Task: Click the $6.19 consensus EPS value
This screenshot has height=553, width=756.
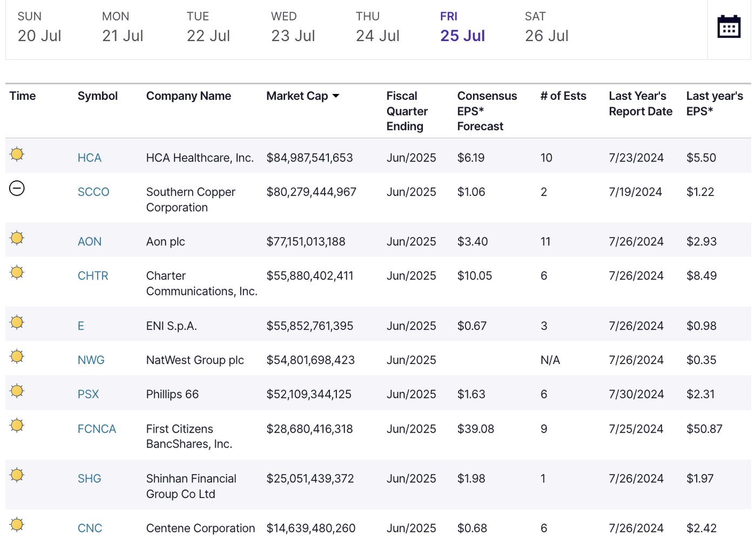Action: tap(471, 158)
